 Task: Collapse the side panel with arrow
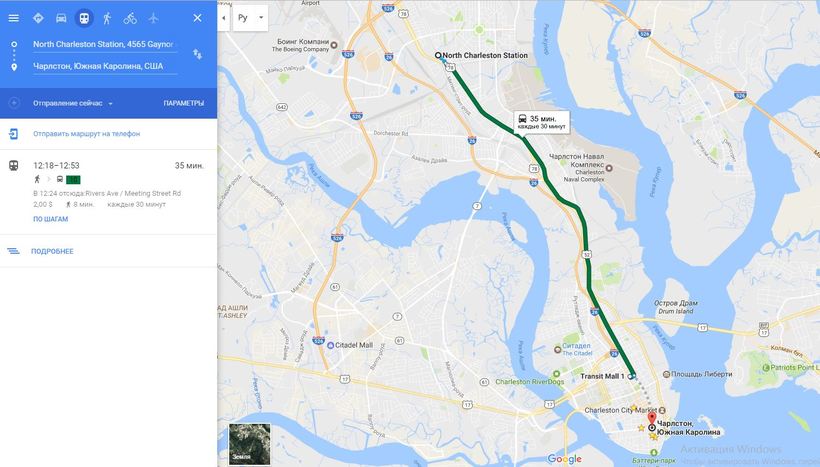click(223, 18)
